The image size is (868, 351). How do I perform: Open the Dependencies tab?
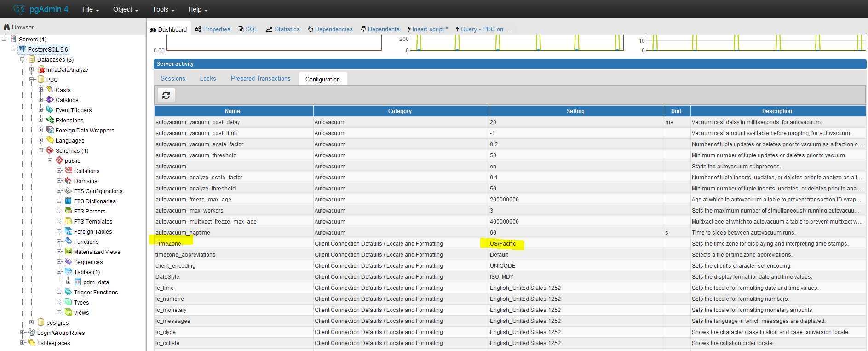(330, 29)
